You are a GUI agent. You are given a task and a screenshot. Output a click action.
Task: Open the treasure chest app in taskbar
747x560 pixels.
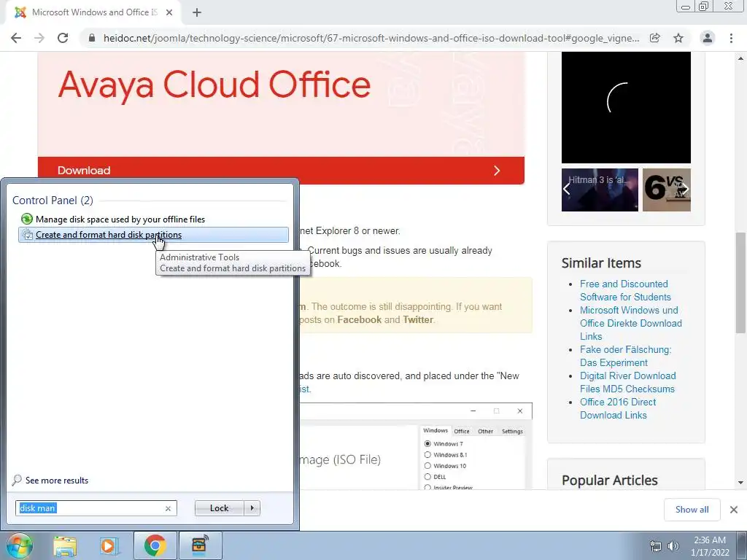click(200, 545)
